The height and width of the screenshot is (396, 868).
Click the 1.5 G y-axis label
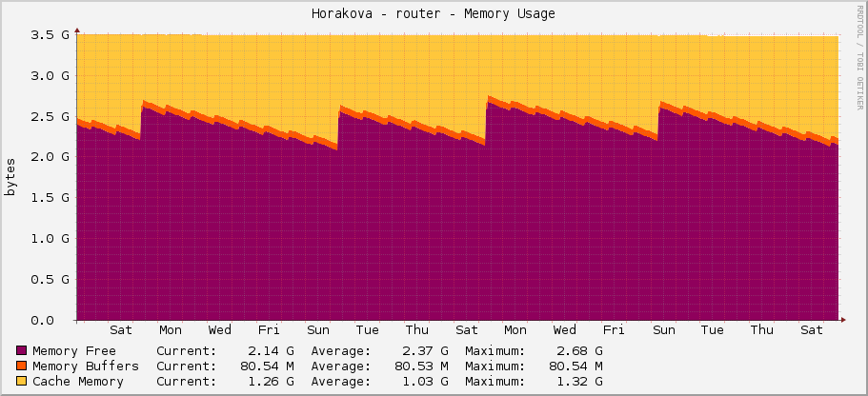50,197
